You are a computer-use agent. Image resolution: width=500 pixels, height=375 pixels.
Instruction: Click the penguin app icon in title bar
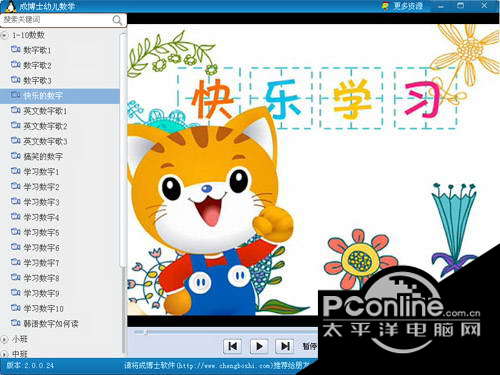pos(10,6)
